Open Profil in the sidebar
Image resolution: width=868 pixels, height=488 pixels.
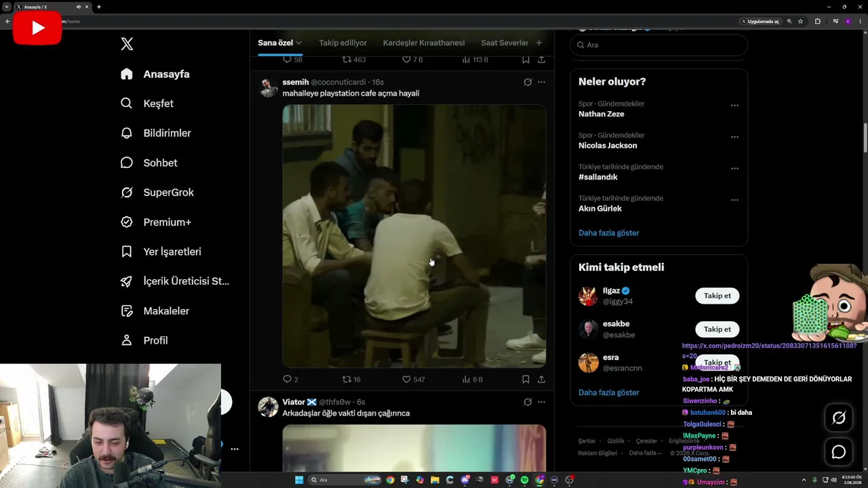click(x=144, y=340)
